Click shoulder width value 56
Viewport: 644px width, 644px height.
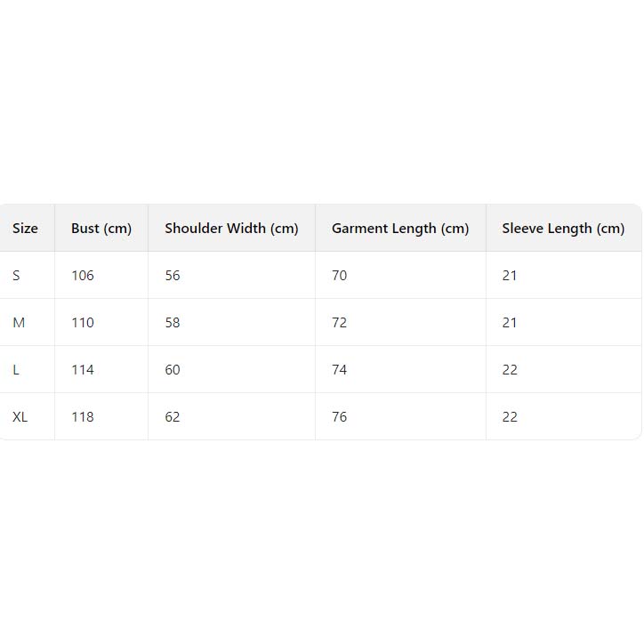[173, 276]
